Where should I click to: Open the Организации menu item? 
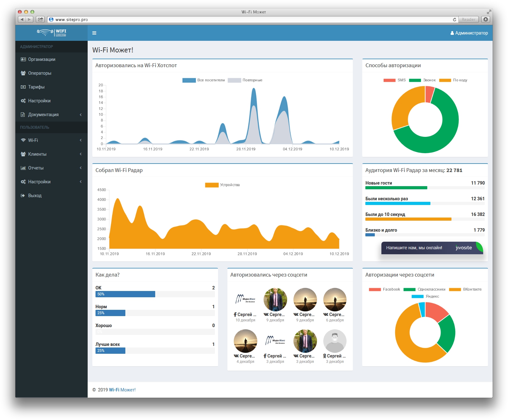pos(42,59)
